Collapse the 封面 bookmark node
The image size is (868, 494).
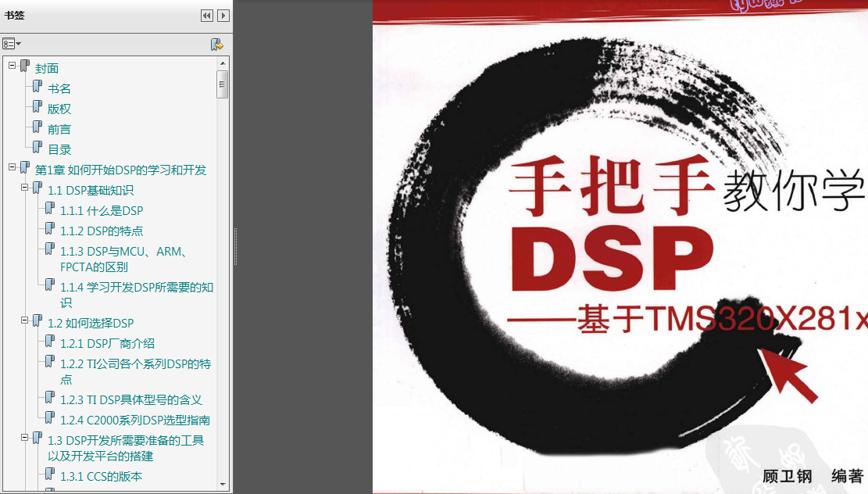[x=13, y=66]
